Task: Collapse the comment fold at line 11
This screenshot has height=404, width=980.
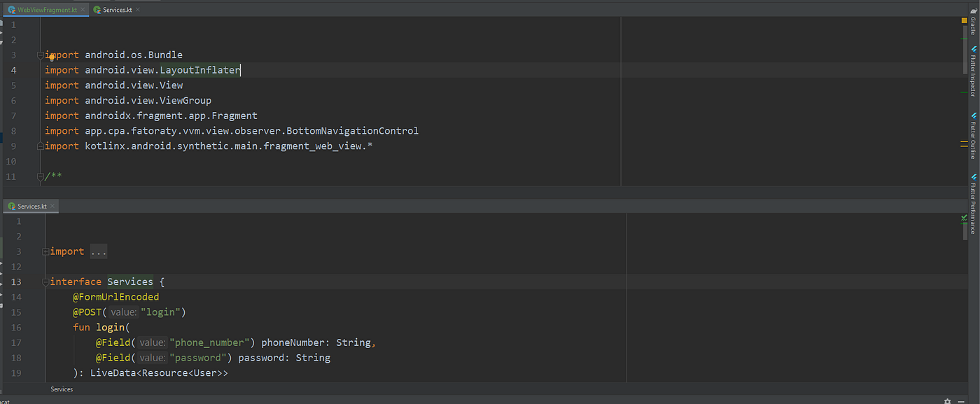Action: point(40,176)
